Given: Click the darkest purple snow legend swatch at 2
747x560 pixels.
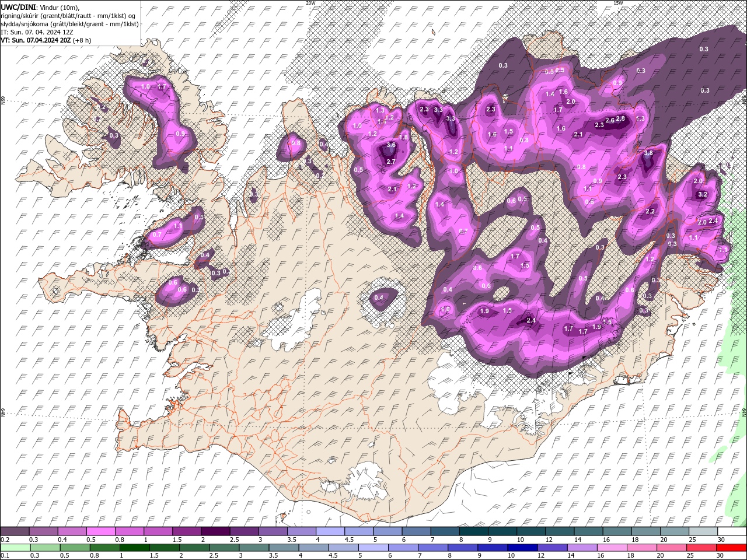Looking at the screenshot, I should click(215, 531).
